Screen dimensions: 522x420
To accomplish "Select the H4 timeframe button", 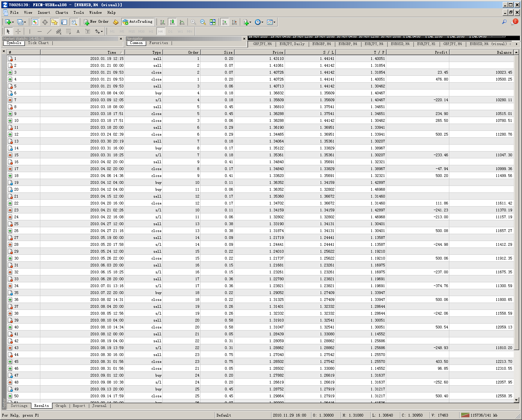I will [161, 32].
